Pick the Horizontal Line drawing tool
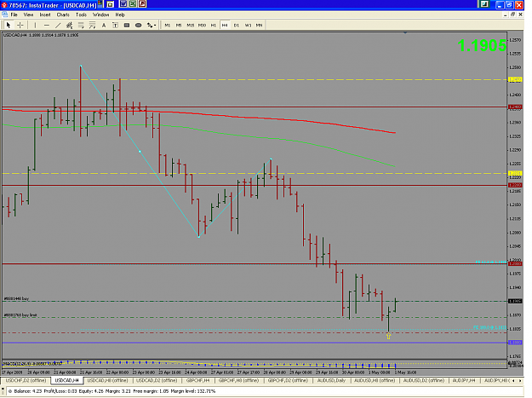Image resolution: width=532 pixels, height=398 pixels. pyautogui.click(x=47, y=25)
